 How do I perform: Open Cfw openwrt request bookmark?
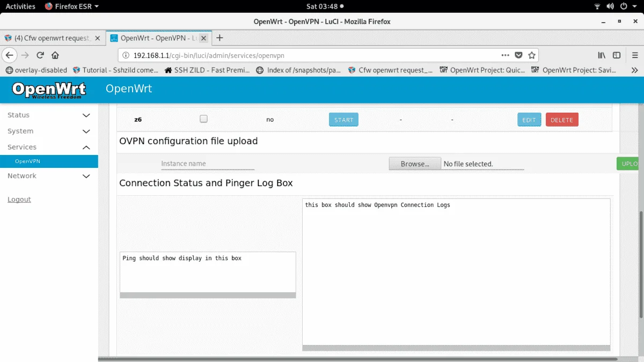(x=390, y=70)
